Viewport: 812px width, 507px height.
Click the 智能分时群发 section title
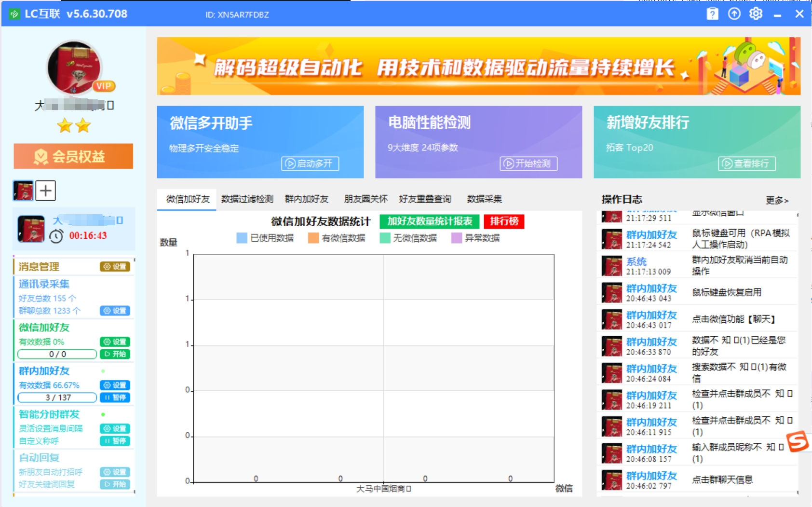pos(49,414)
